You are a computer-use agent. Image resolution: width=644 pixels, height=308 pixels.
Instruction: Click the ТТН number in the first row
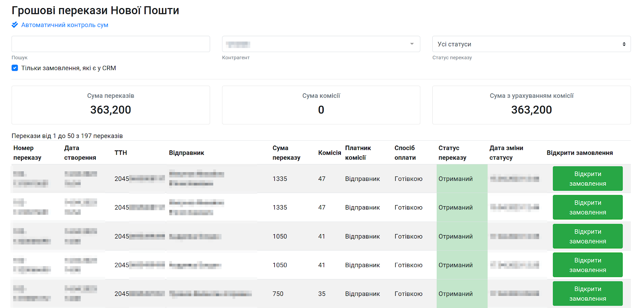click(x=139, y=179)
